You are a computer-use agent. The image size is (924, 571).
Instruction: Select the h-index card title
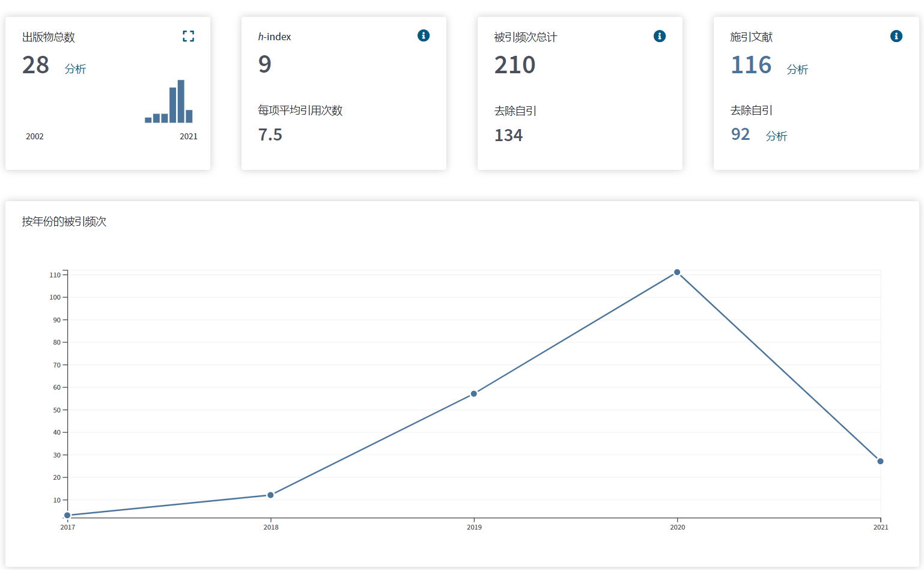click(275, 37)
